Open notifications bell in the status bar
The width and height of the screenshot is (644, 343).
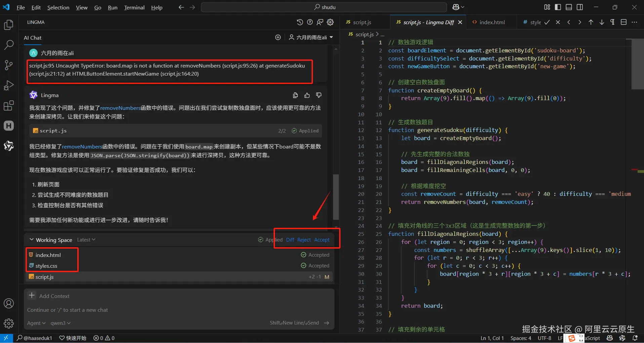(635, 338)
